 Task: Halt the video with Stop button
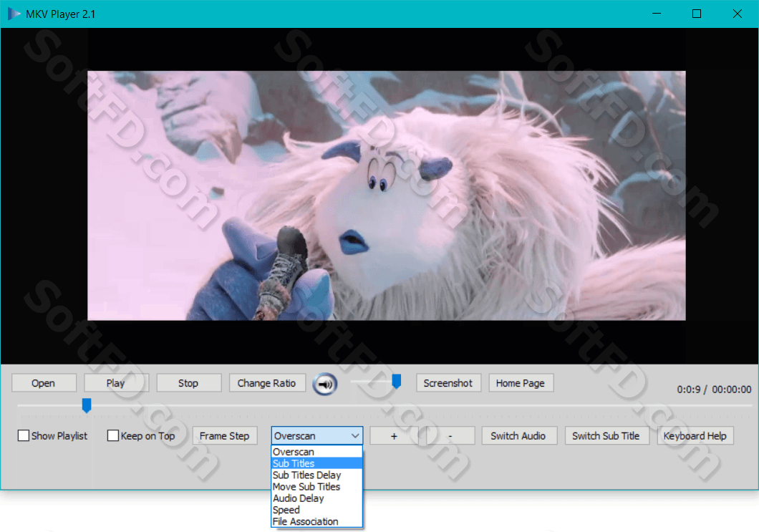(189, 383)
